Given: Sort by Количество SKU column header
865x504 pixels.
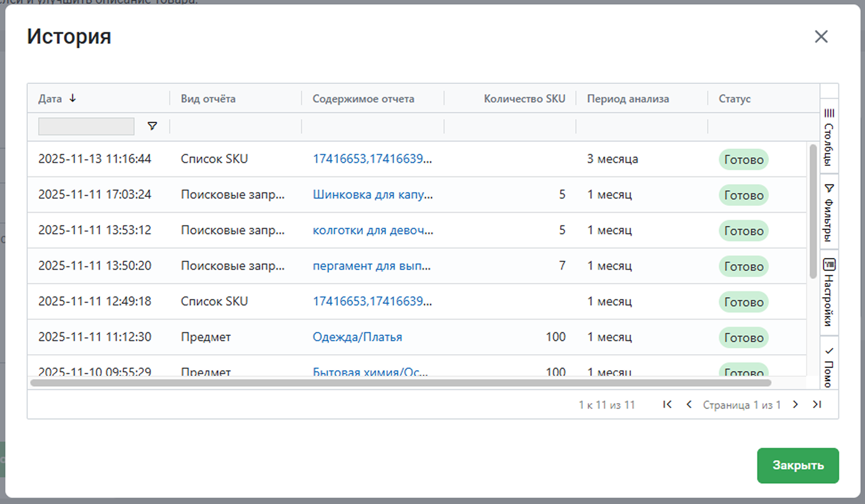Looking at the screenshot, I should click(x=524, y=98).
